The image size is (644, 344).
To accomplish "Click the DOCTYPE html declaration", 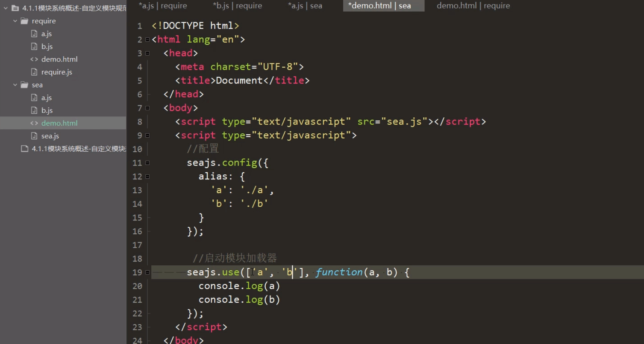I will point(195,26).
